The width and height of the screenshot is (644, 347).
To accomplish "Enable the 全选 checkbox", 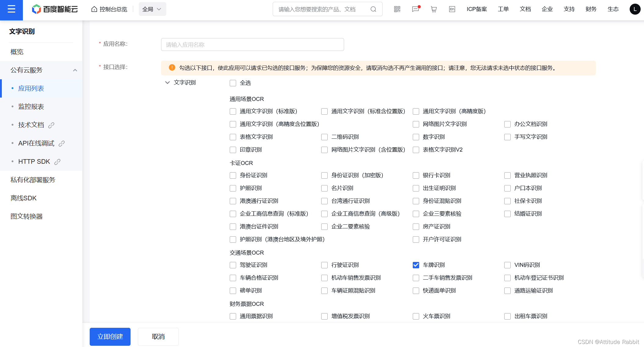I will (x=233, y=83).
